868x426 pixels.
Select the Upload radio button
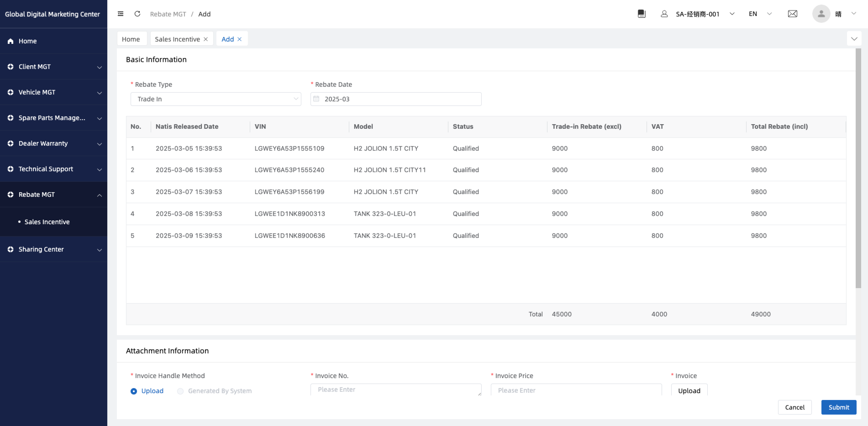point(134,391)
